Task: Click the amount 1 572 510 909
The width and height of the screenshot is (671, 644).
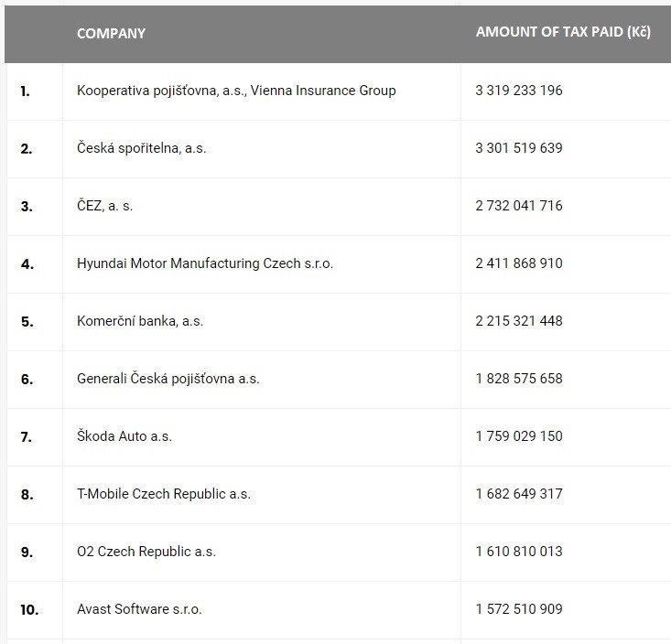Action: tap(519, 609)
